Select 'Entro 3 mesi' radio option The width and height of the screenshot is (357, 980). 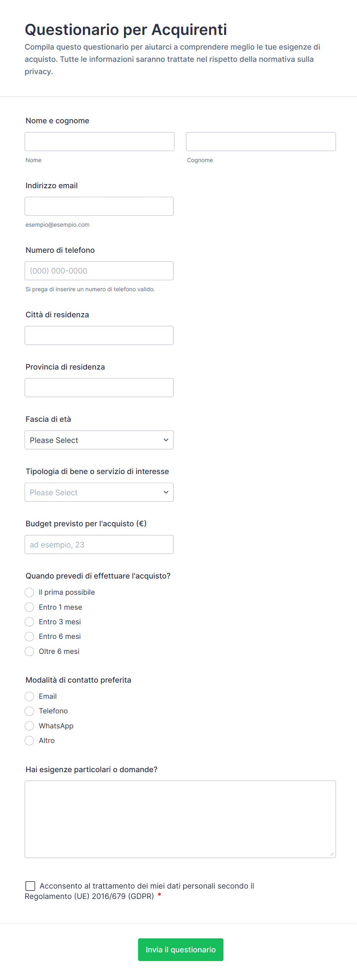tap(30, 622)
